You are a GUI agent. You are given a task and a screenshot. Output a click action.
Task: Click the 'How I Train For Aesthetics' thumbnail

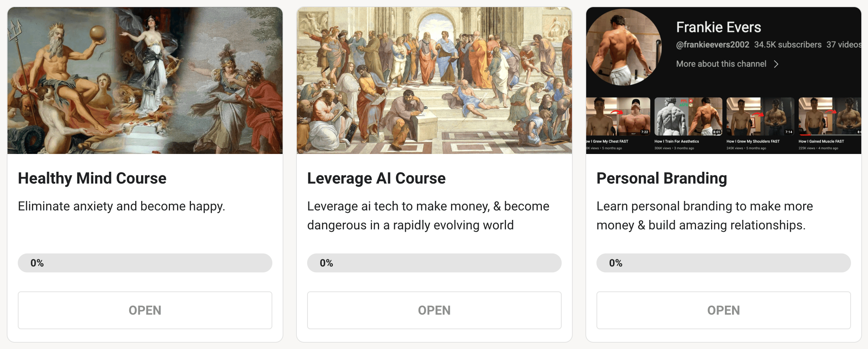click(x=688, y=117)
